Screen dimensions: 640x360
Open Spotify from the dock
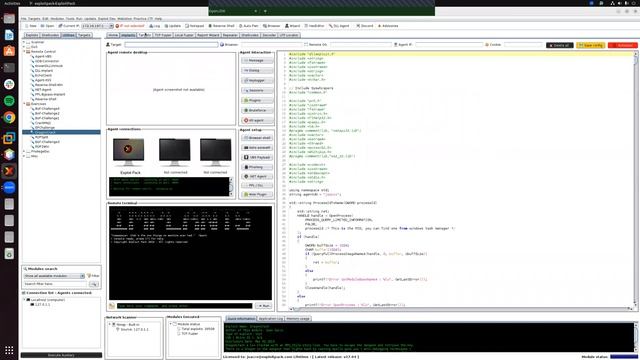coord(9,101)
